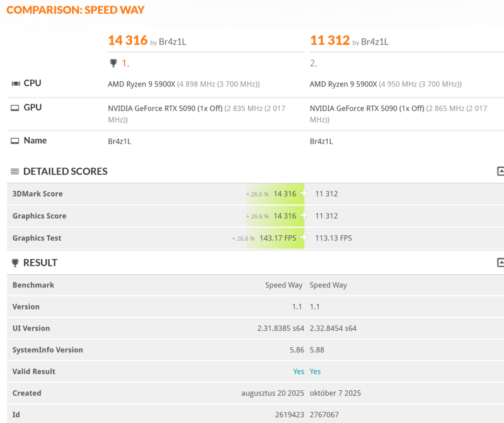The height and width of the screenshot is (423, 504).
Task: Open the 14 316 score result
Action: (x=127, y=40)
